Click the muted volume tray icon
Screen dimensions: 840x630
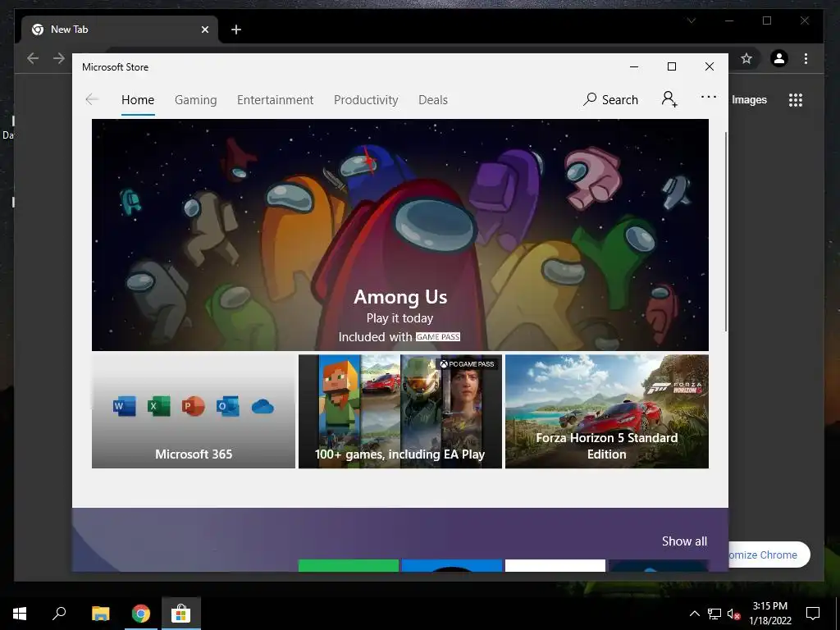pos(733,614)
